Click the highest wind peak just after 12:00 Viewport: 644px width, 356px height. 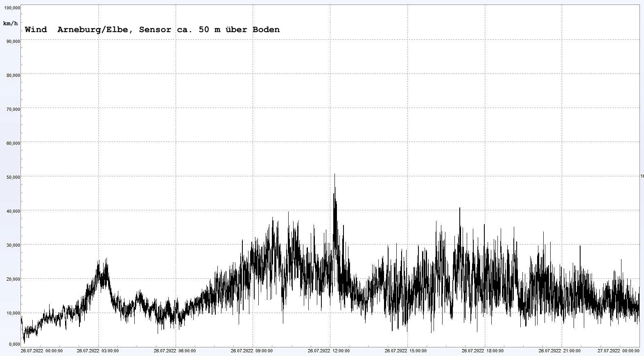pyautogui.click(x=334, y=174)
